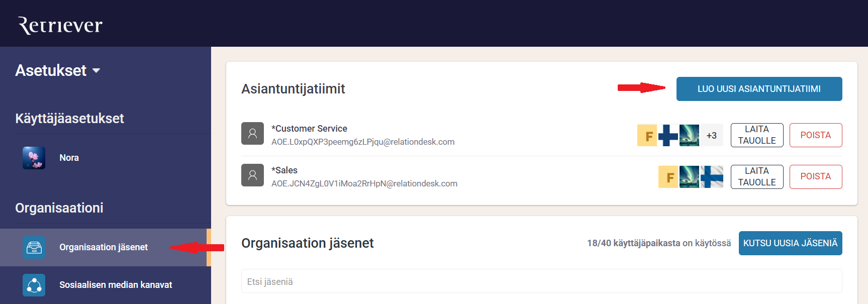868x304 pixels.
Task: Open Sosiaalisen median kanavat menu item
Action: pyautogui.click(x=116, y=285)
